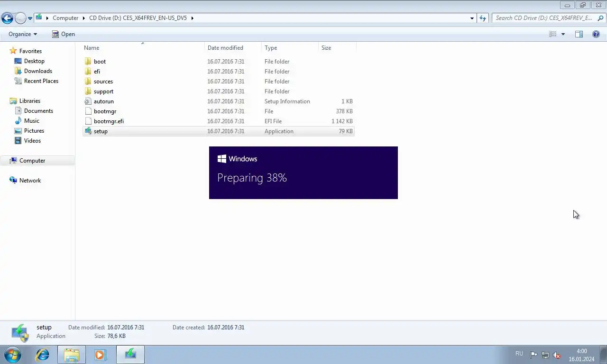The width and height of the screenshot is (607, 364).
Task: Open the Organize menu
Action: click(23, 34)
